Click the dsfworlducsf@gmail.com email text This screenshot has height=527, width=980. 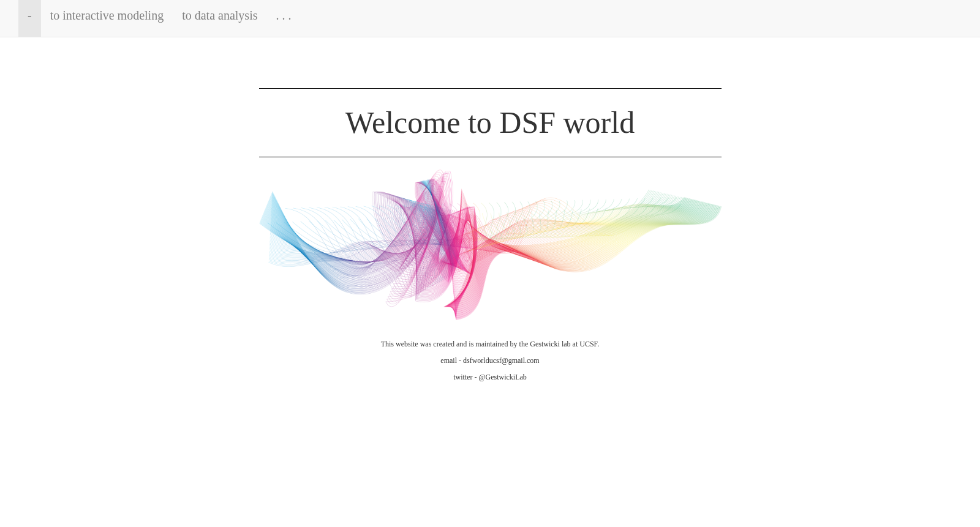tap(501, 361)
